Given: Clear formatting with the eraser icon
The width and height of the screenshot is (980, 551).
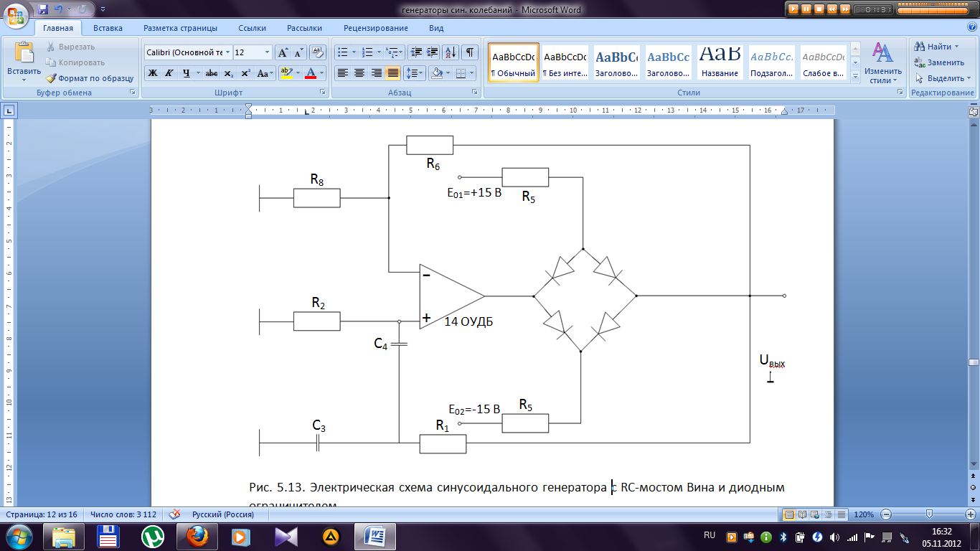Looking at the screenshot, I should pos(319,52).
